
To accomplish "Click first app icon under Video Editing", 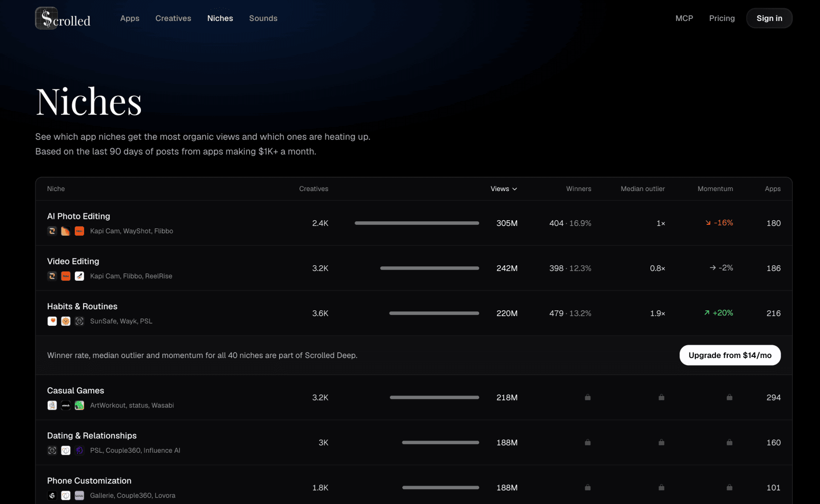I will (52, 276).
